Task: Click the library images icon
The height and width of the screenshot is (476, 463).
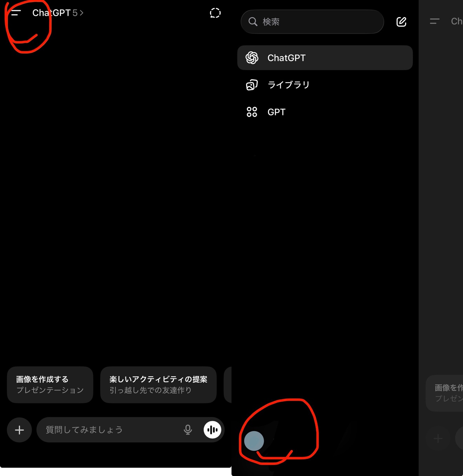Action: click(252, 85)
